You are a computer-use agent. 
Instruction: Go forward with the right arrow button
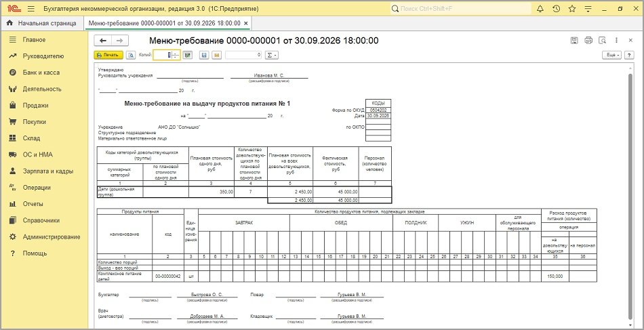(120, 41)
